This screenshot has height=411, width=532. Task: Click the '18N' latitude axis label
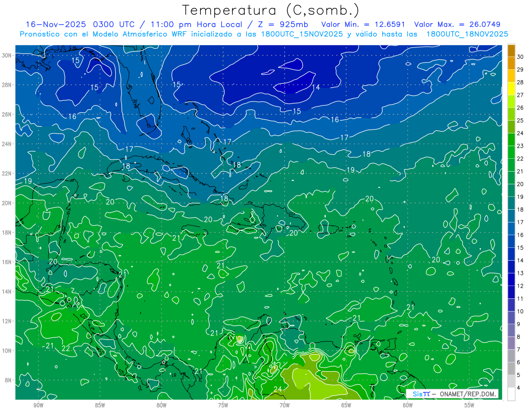click(x=8, y=232)
